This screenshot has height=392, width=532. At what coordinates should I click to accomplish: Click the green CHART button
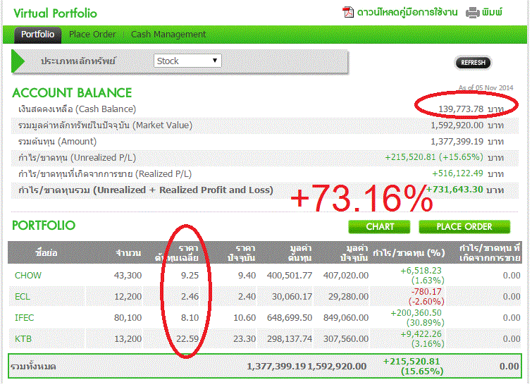379,227
